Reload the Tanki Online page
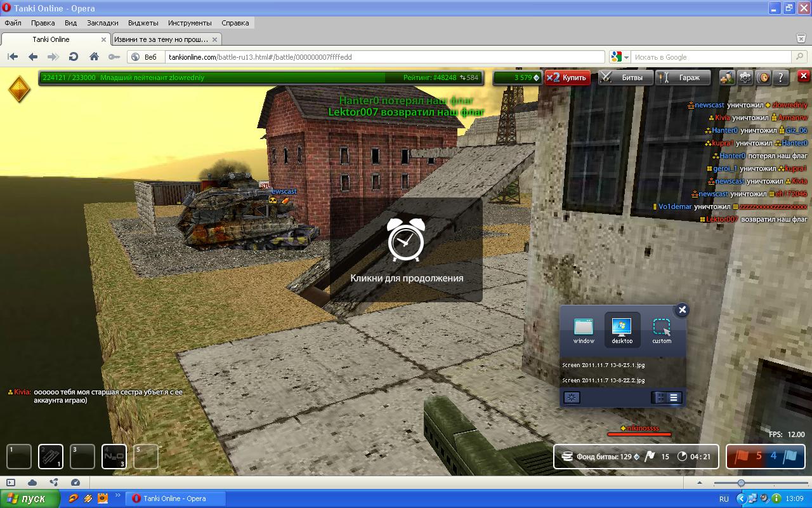This screenshot has height=508, width=812. tap(73, 57)
